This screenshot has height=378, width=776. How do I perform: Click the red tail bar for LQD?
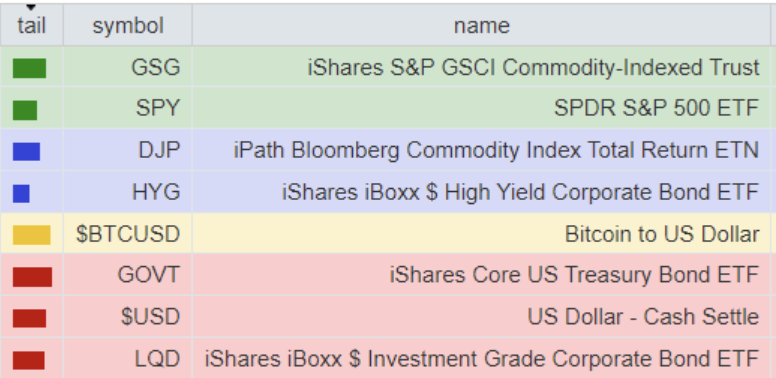(x=29, y=360)
